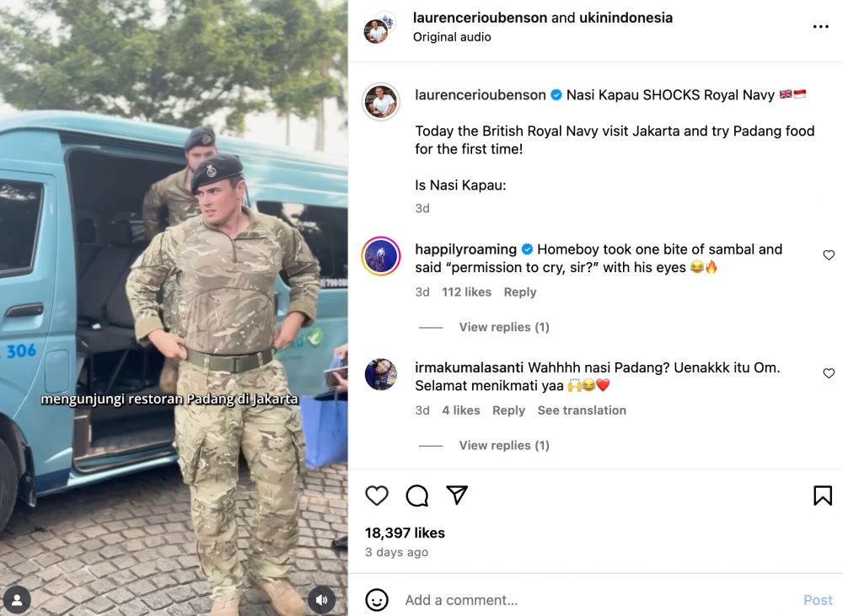This screenshot has height=616, width=843.
Task: Open the emoji picker smiley icon
Action: (x=376, y=599)
